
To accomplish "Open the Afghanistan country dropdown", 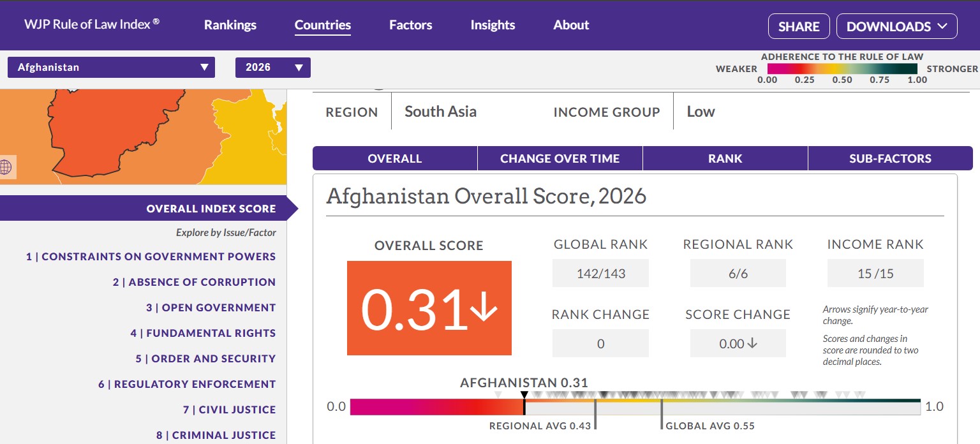I will (111, 67).
